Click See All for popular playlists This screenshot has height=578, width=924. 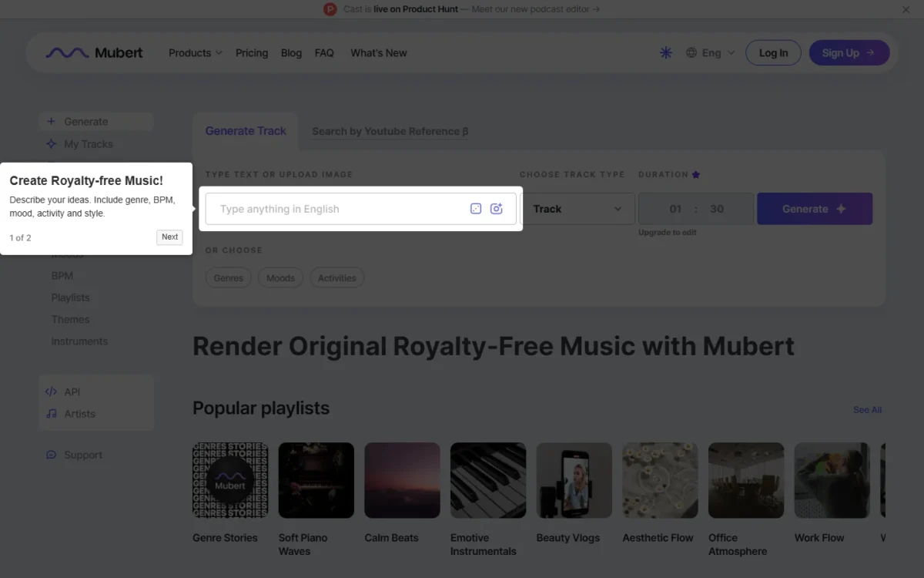[867, 410]
